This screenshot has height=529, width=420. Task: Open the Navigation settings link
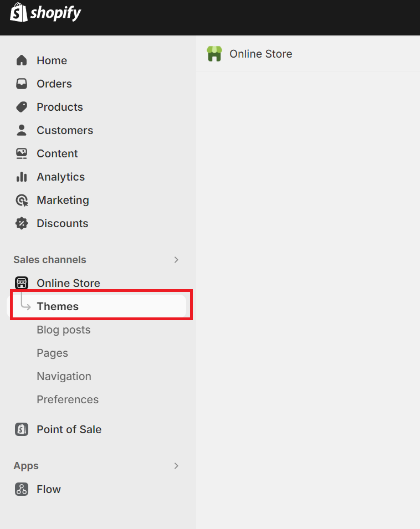coord(64,376)
